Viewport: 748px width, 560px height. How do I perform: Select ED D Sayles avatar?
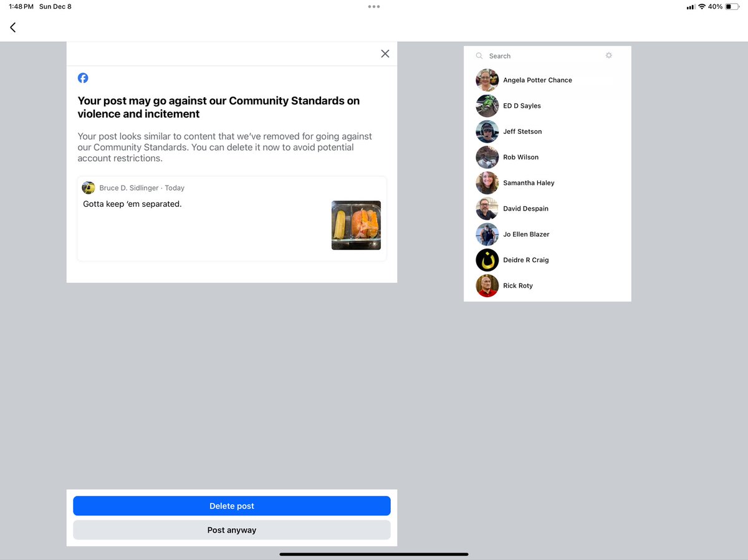click(x=487, y=106)
